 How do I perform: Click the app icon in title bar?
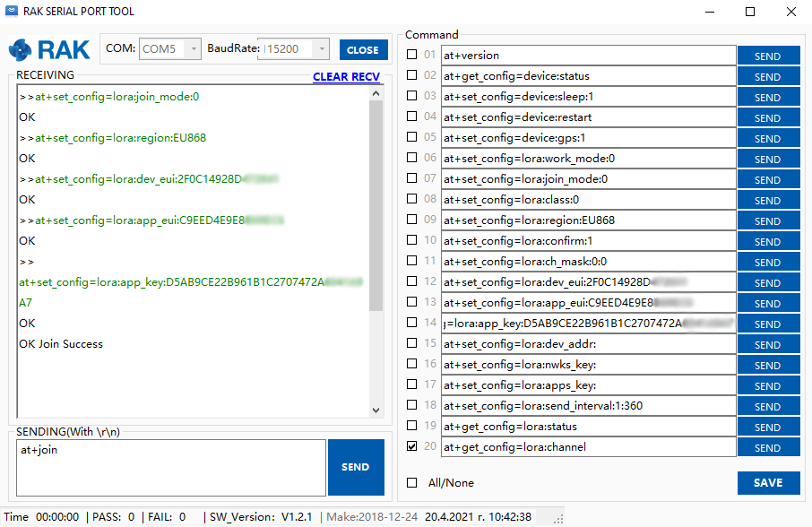[12, 12]
